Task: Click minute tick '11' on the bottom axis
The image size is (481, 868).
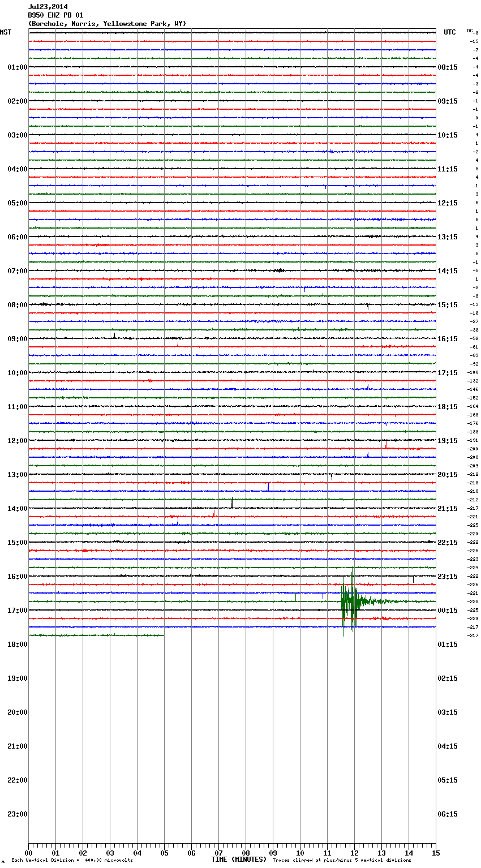Action: pos(327,853)
